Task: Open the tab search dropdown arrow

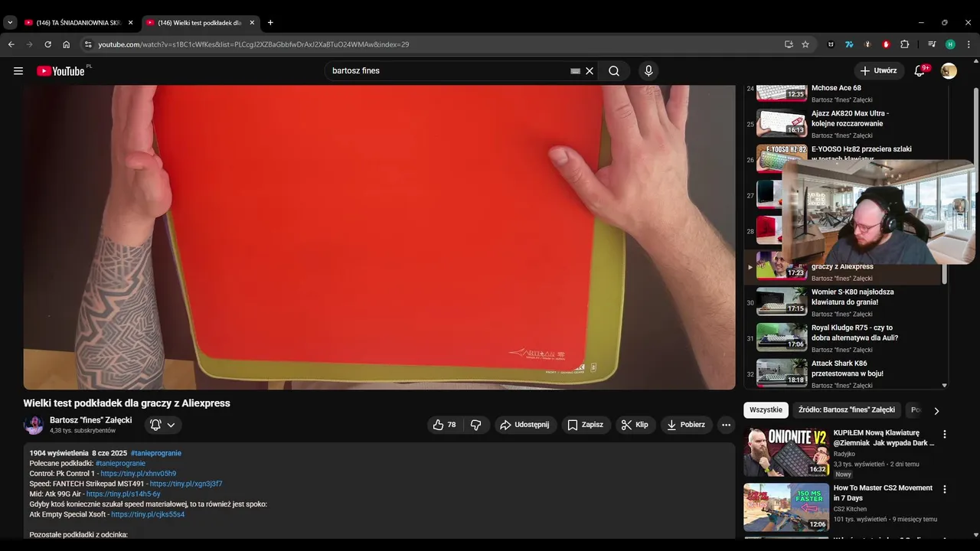Action: point(10,23)
